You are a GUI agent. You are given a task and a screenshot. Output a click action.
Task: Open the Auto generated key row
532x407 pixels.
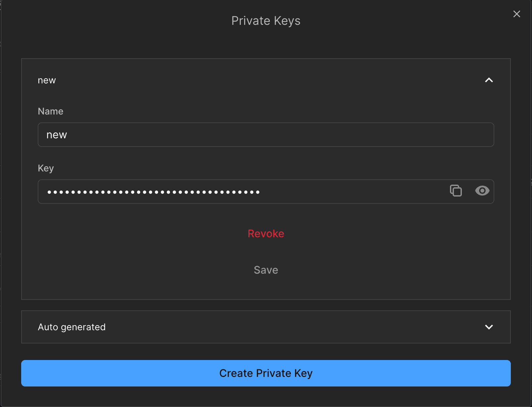[266, 327]
